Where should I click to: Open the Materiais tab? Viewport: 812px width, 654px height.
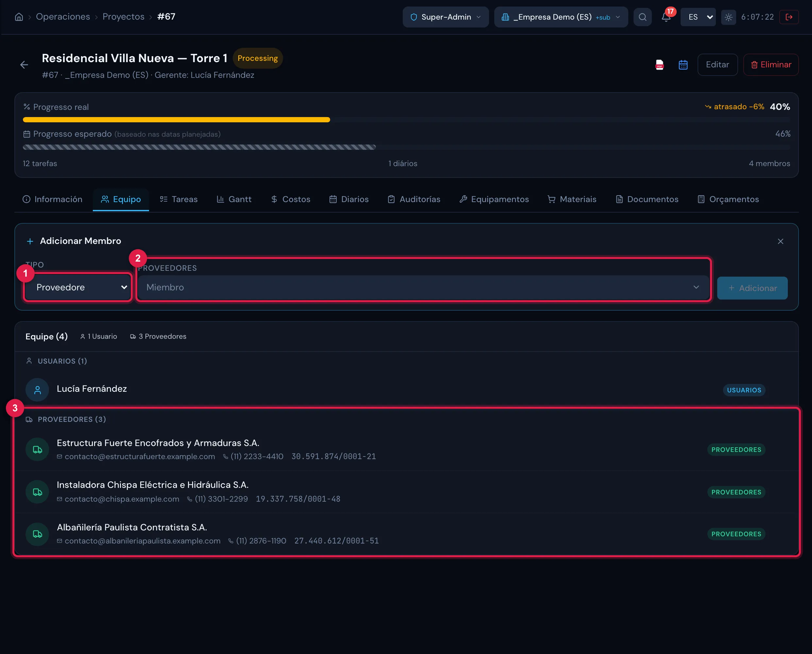click(572, 199)
